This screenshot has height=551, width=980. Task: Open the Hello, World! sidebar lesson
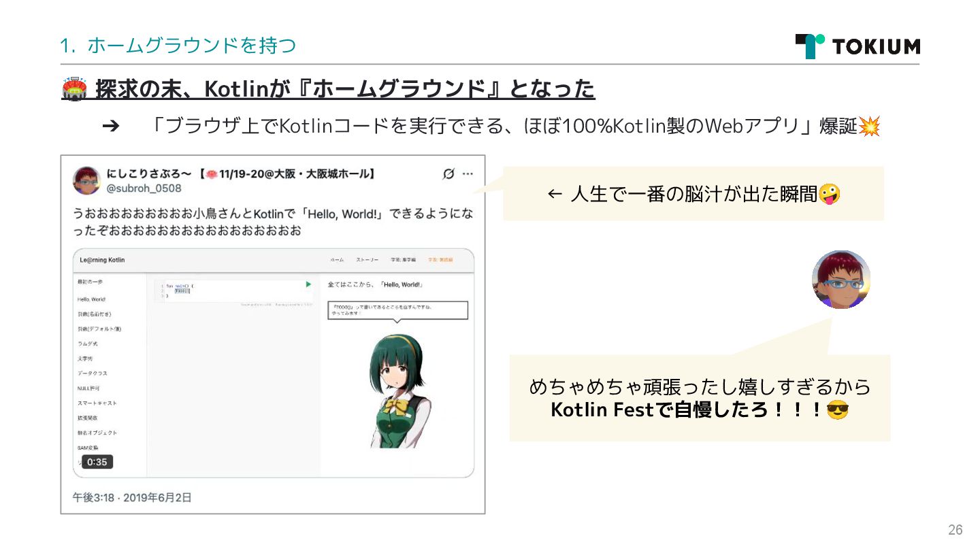pos(91,299)
